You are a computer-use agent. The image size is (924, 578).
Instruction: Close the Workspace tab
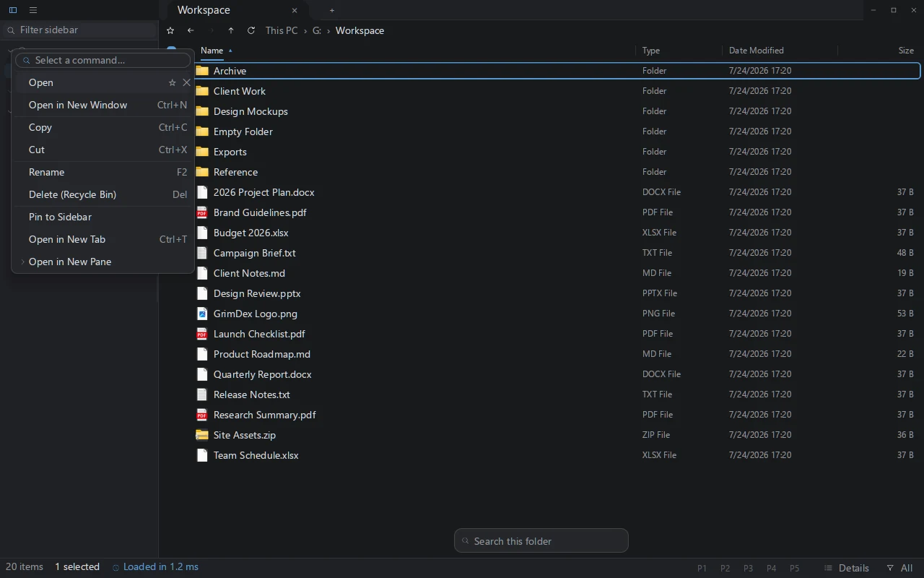point(295,10)
